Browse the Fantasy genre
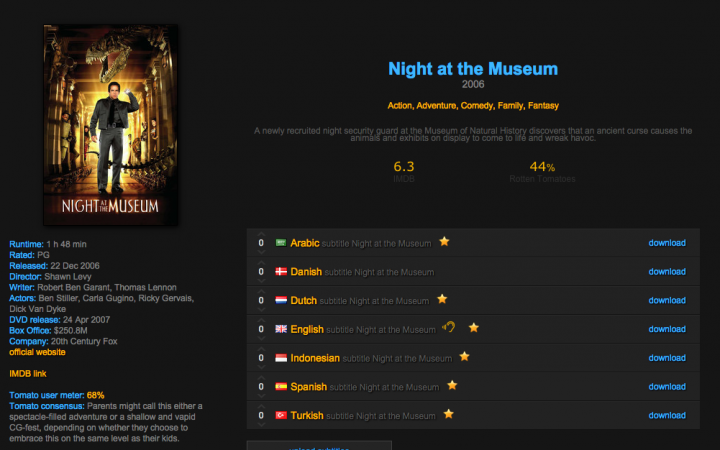Screen dimensions: 720x450 pyautogui.click(x=543, y=106)
